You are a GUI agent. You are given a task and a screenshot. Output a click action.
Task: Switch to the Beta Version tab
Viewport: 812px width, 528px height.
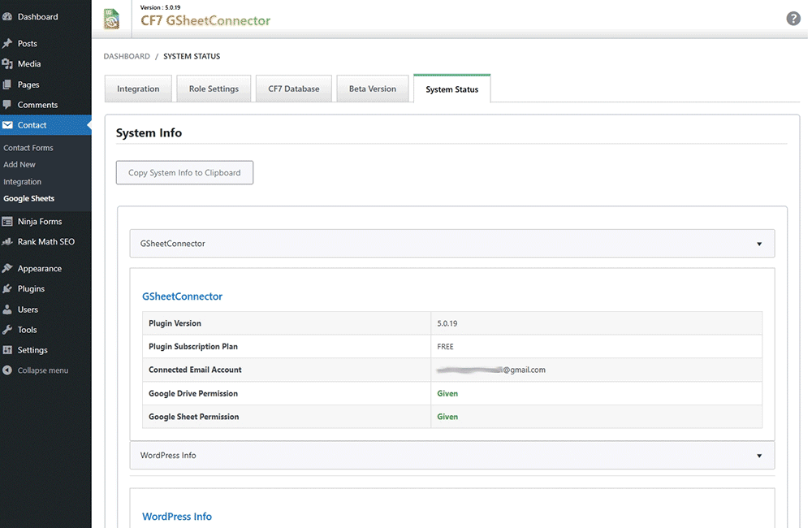click(x=373, y=89)
